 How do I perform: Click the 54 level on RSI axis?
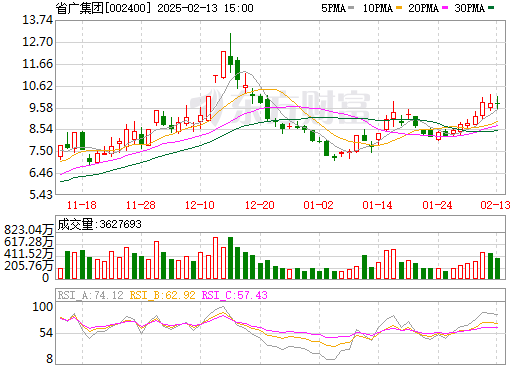pyautogui.click(x=46, y=333)
